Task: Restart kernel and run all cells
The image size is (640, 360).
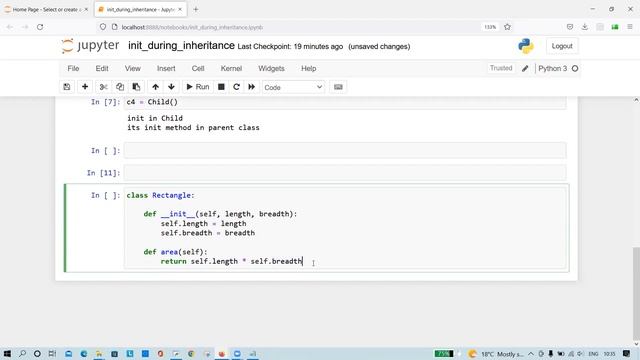Action: [251, 87]
